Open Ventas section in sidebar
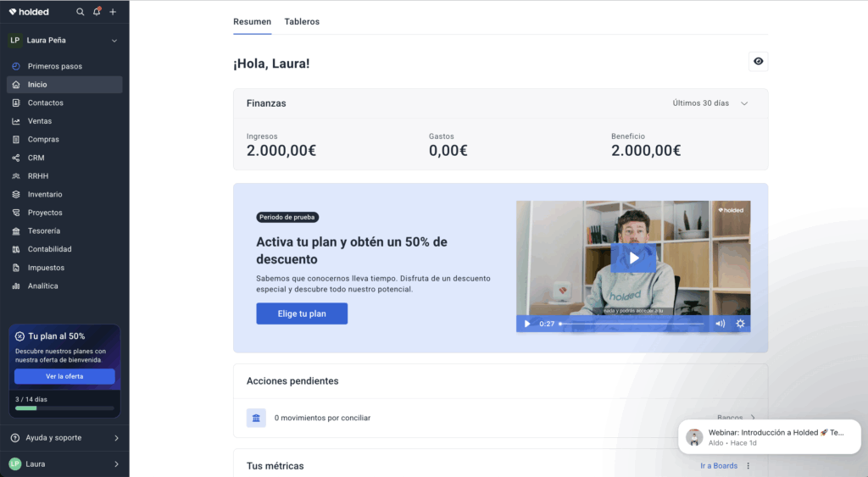The height and width of the screenshot is (477, 868). [64, 121]
